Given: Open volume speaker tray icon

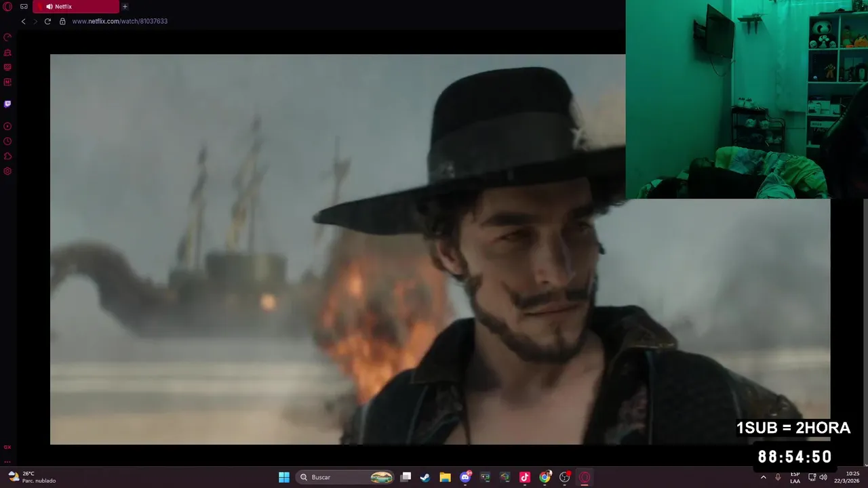Looking at the screenshot, I should tap(823, 477).
